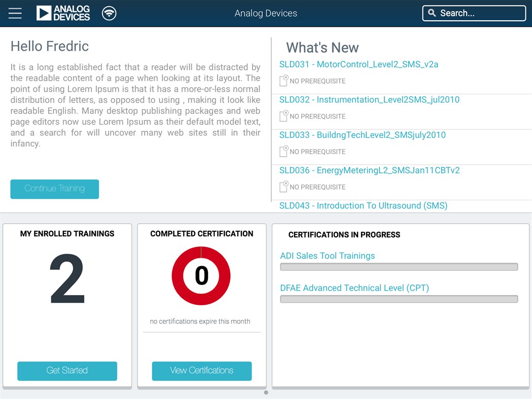Click 'COMPLETED CERTIFICATION' card title

tap(201, 233)
